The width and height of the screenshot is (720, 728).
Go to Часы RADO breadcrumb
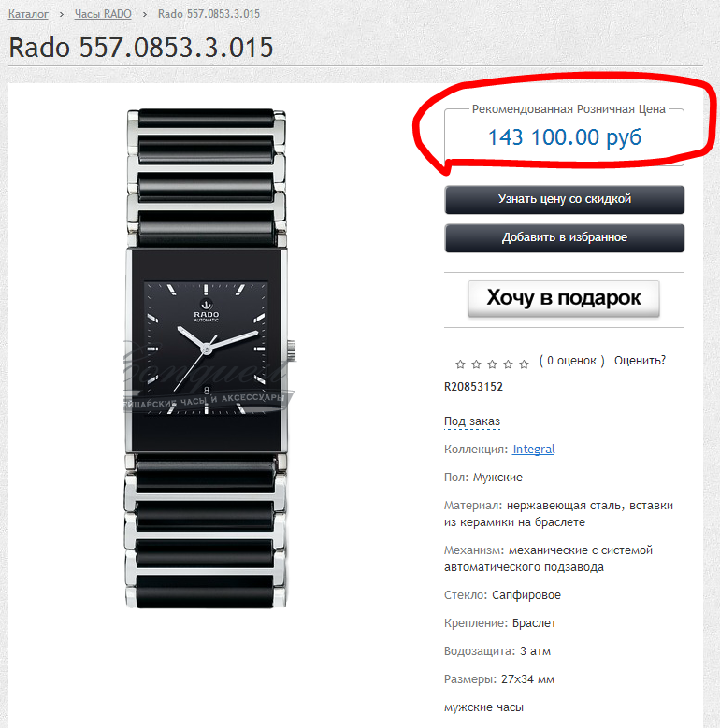point(103,14)
